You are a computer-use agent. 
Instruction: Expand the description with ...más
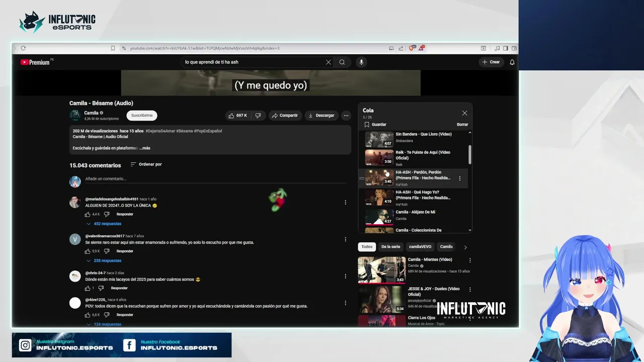point(145,148)
